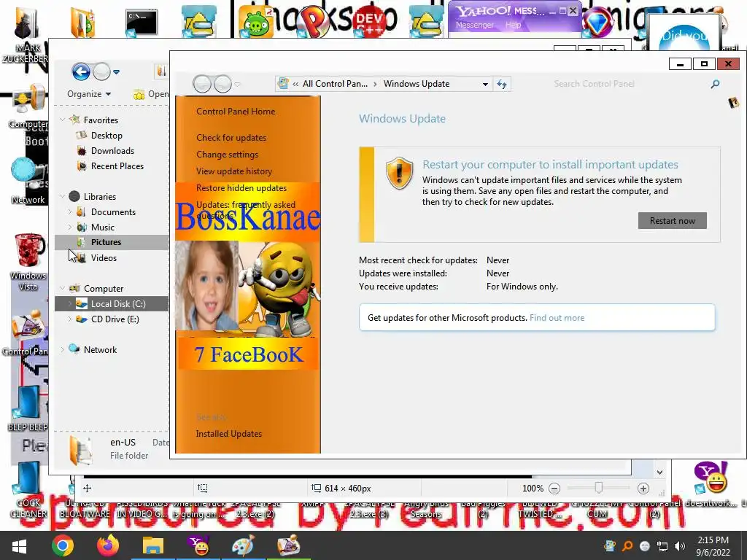Open View update history
The height and width of the screenshot is (560, 747).
234,171
